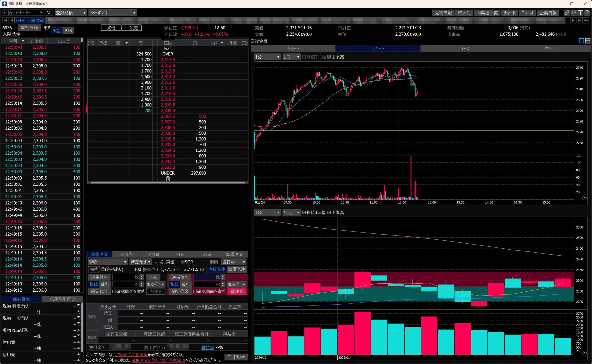This screenshot has width=592, height=364.
Task: Uncheck the SOR checkbox
Action: [182, 262]
